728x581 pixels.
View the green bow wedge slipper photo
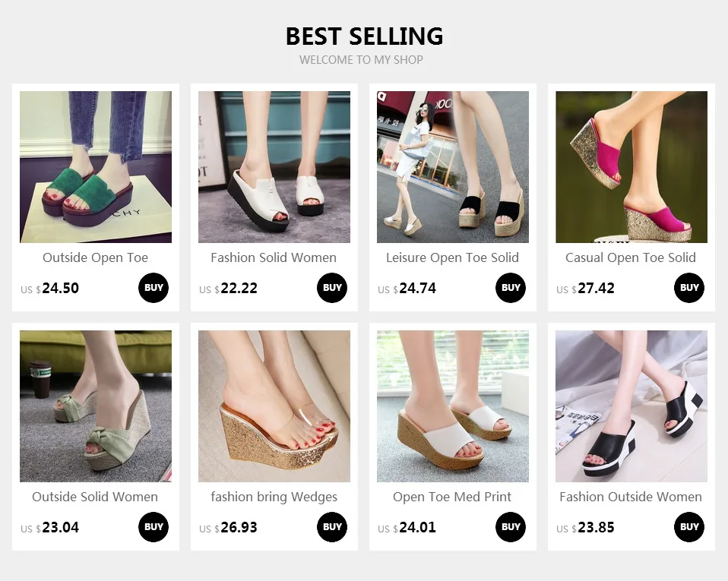[x=96, y=406]
